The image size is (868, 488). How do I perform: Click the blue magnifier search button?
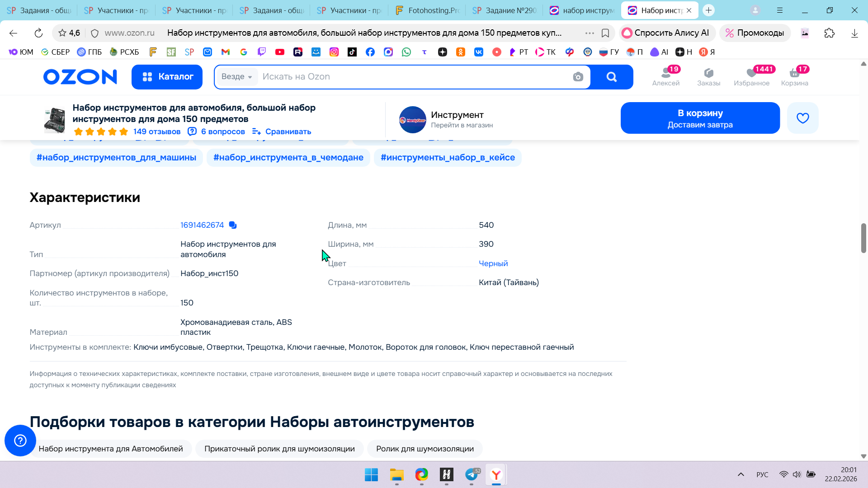(x=612, y=77)
